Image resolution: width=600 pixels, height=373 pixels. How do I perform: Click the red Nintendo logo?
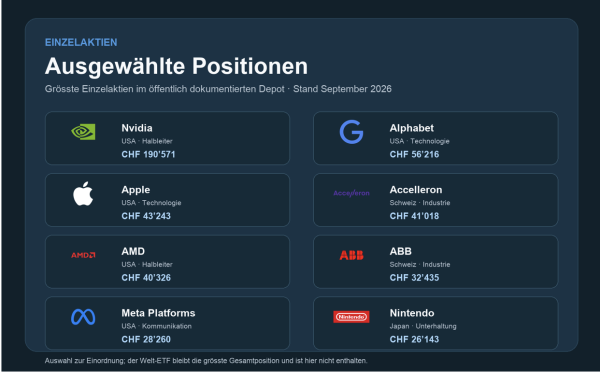coord(351,317)
